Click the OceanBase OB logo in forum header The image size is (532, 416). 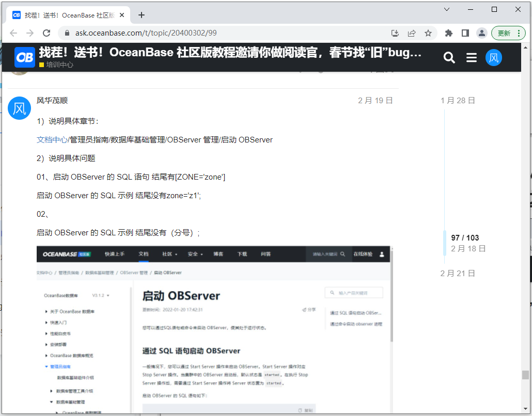pyautogui.click(x=24, y=57)
